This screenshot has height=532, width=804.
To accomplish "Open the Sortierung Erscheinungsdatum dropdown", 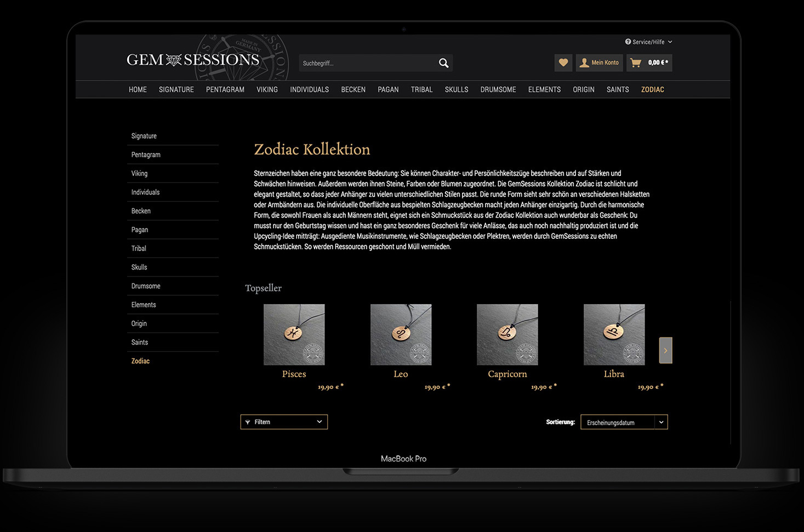I will coord(624,422).
